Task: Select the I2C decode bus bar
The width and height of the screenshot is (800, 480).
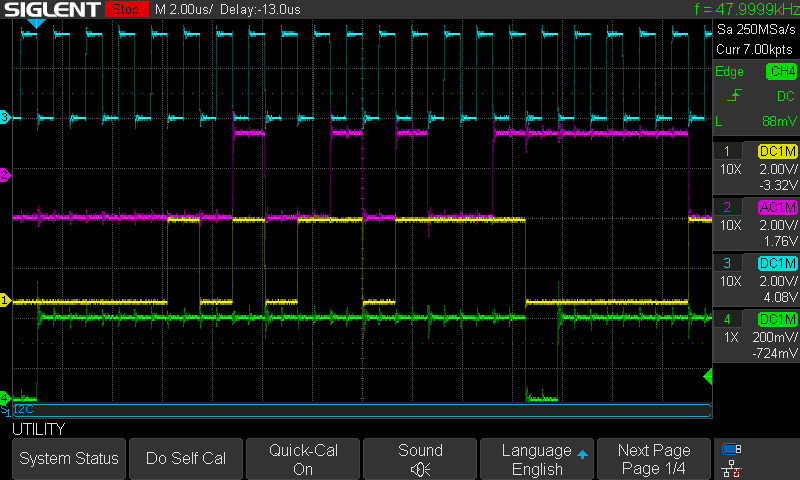Action: click(360, 410)
